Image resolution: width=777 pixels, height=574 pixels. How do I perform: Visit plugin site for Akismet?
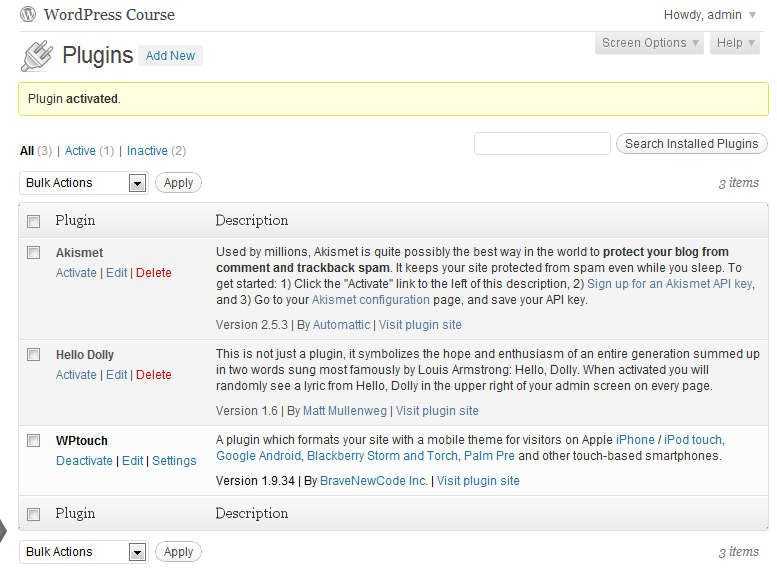420,325
